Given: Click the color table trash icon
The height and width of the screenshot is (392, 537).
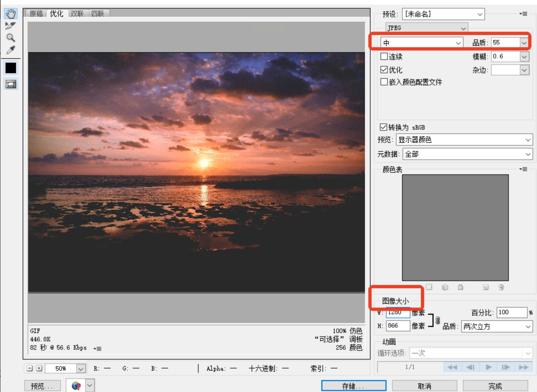Looking at the screenshot, I should 501,287.
